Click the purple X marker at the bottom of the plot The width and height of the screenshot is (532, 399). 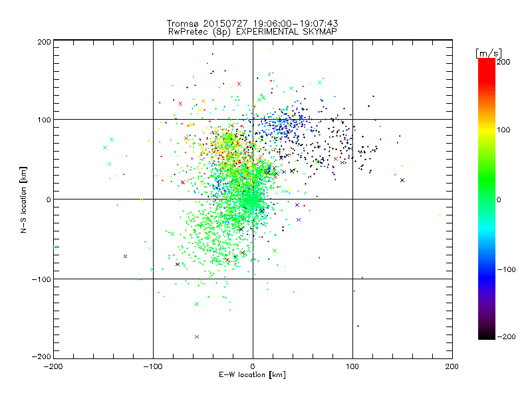[197, 337]
